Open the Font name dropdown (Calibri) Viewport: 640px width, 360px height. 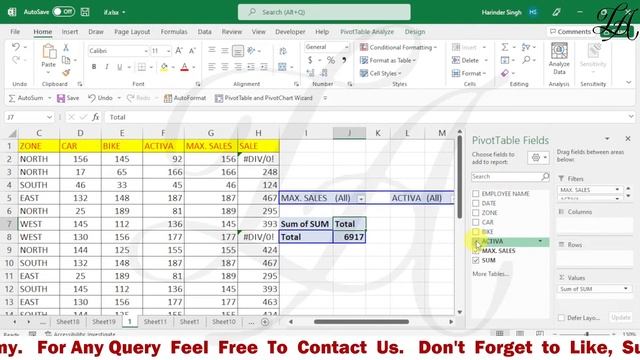point(146,51)
